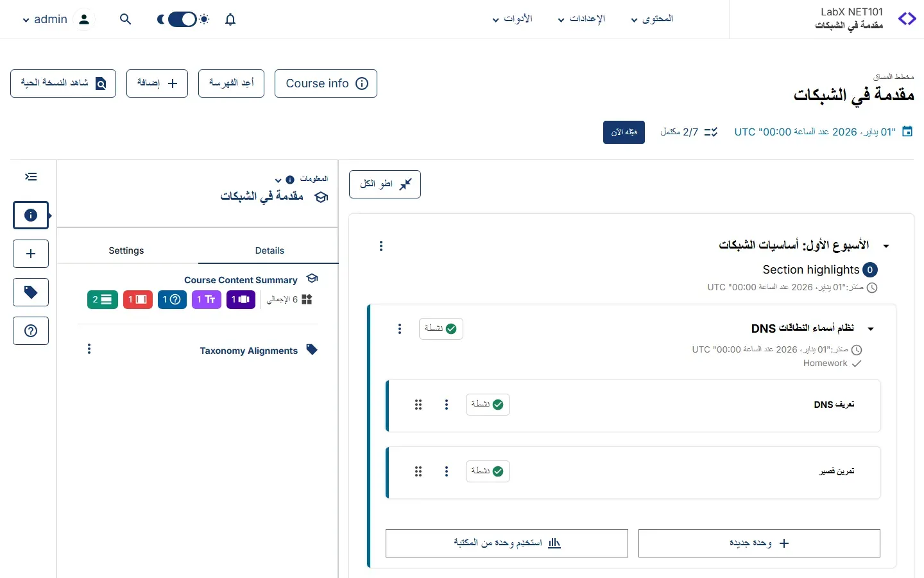
Task: Add a new unit with وحدة جديدة
Action: point(759,543)
